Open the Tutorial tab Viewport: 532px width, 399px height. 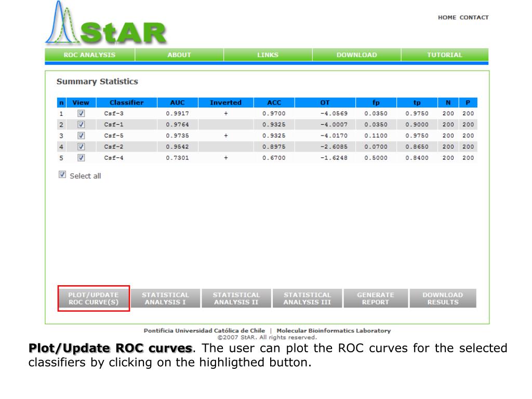point(444,55)
